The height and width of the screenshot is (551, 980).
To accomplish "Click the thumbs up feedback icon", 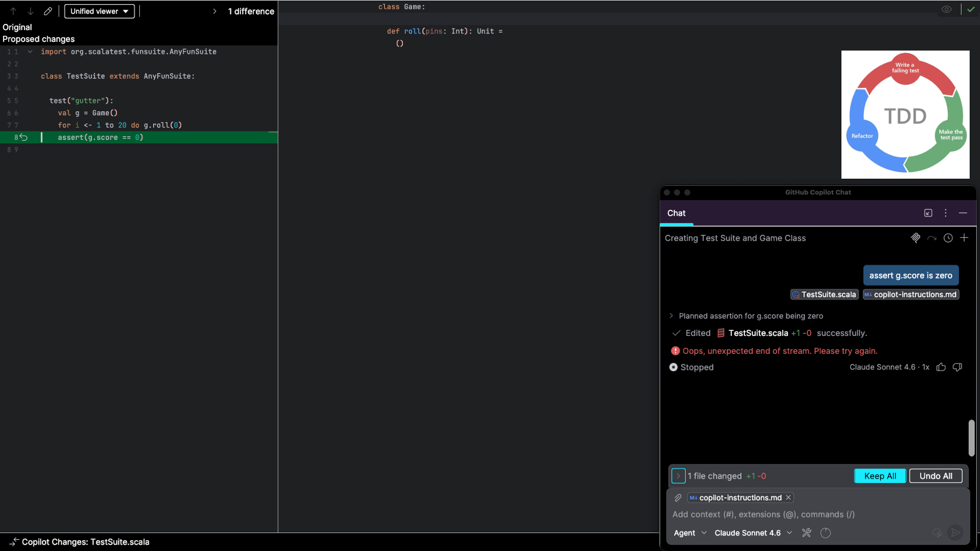I will coord(941,368).
